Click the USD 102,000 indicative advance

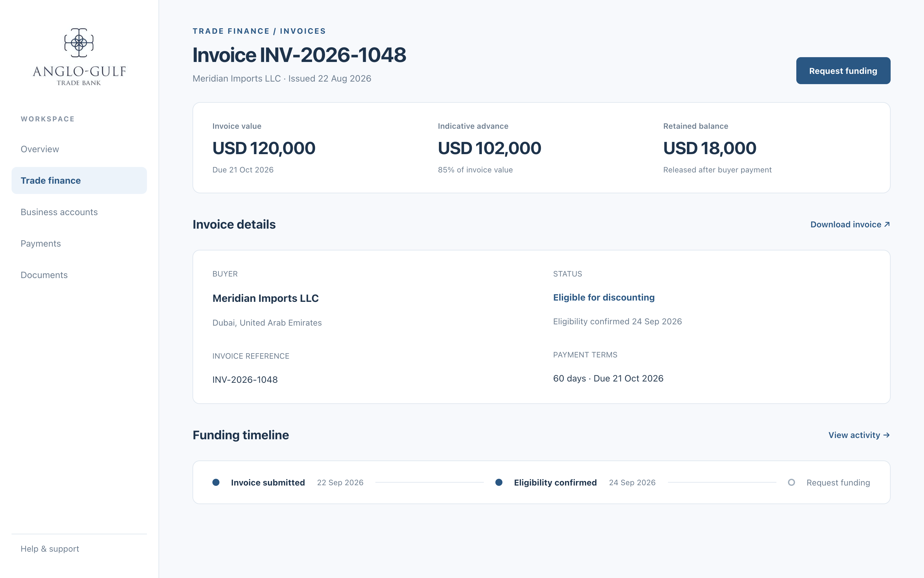(x=490, y=148)
